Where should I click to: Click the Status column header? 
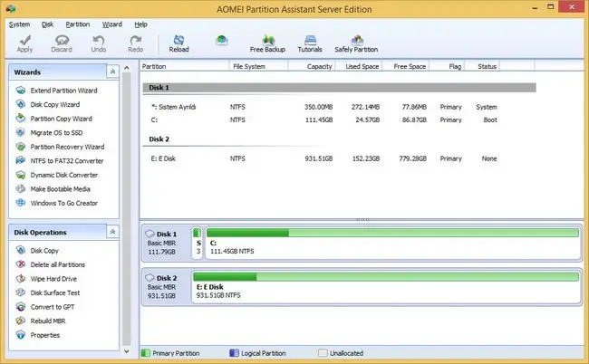pos(482,66)
